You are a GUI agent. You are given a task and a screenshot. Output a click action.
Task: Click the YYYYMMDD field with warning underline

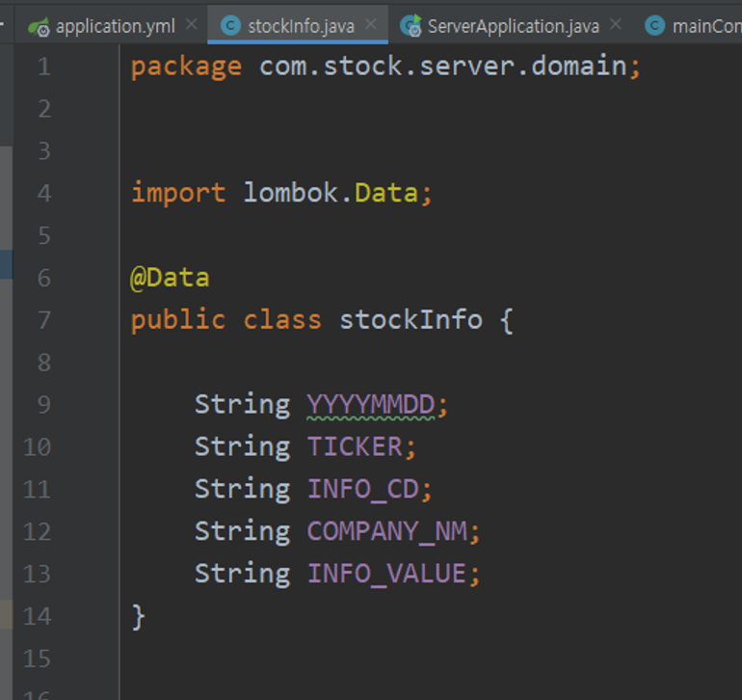pos(371,405)
